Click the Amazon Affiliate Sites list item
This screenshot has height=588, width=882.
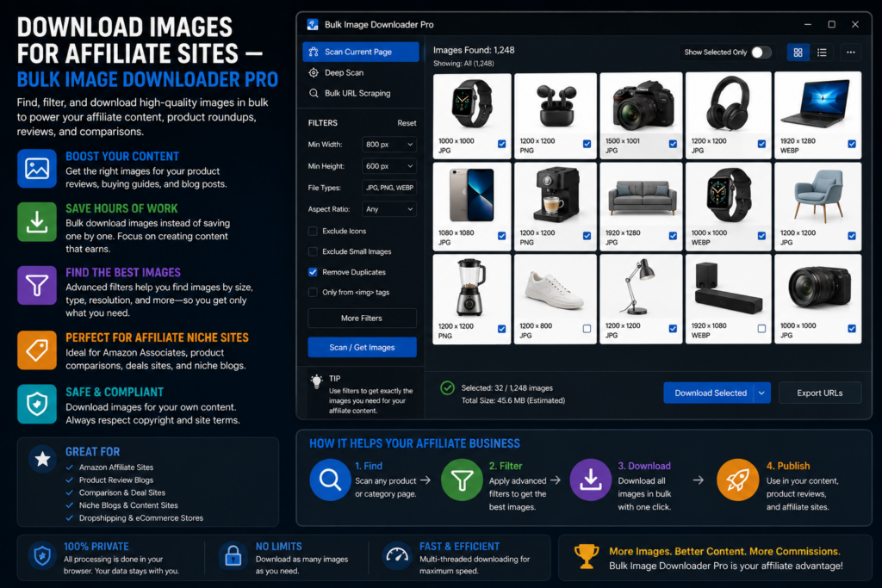pos(116,467)
